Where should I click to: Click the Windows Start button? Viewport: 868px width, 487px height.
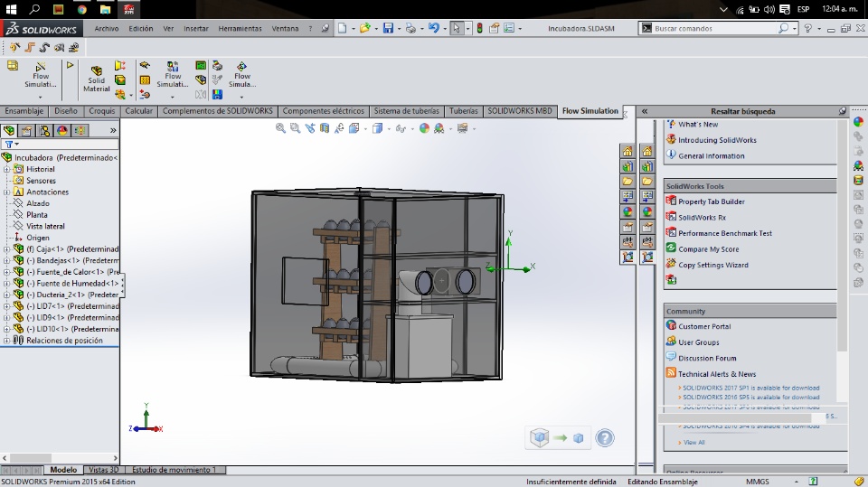tap(11, 9)
